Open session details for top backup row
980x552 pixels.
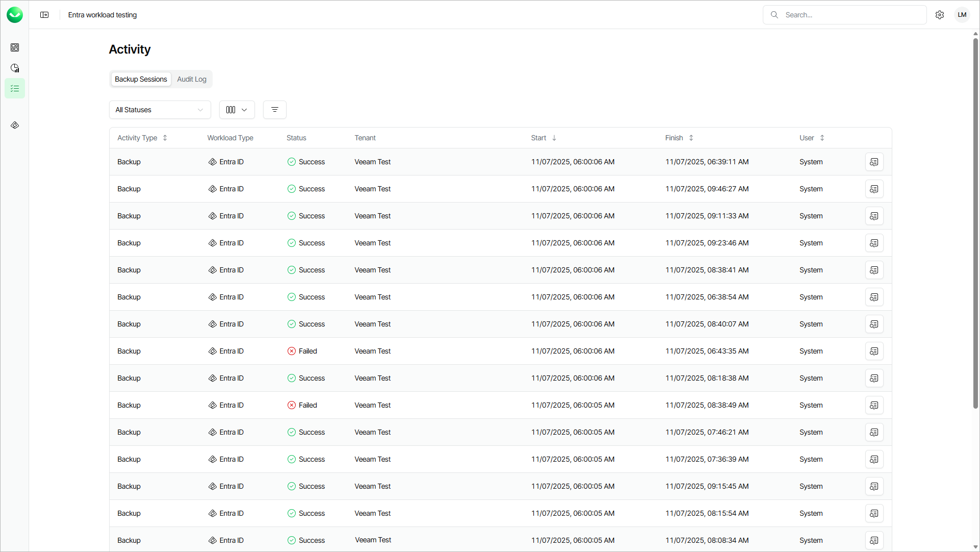pos(874,162)
